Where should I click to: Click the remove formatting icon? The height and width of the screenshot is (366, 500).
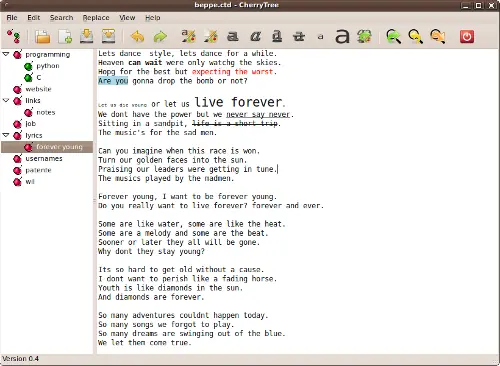[364, 36]
